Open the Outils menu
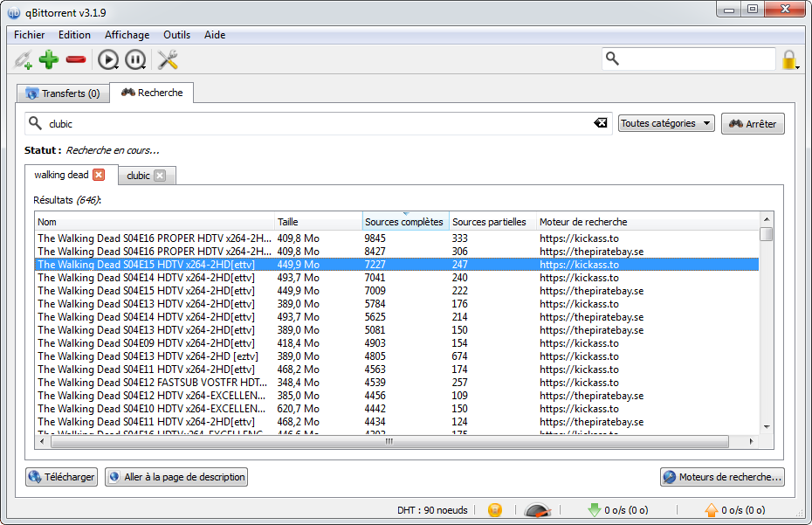The height and width of the screenshot is (525, 812). (x=176, y=35)
